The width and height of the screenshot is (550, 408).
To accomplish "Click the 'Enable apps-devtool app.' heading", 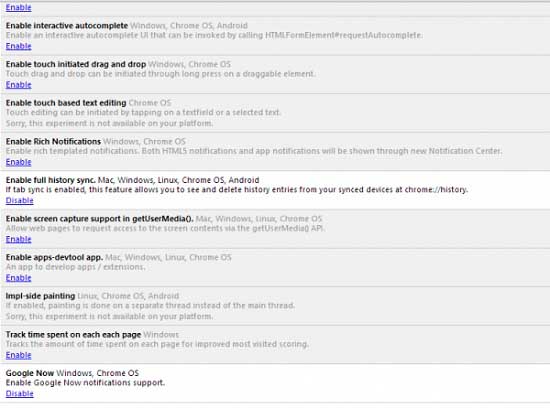I will click(54, 257).
